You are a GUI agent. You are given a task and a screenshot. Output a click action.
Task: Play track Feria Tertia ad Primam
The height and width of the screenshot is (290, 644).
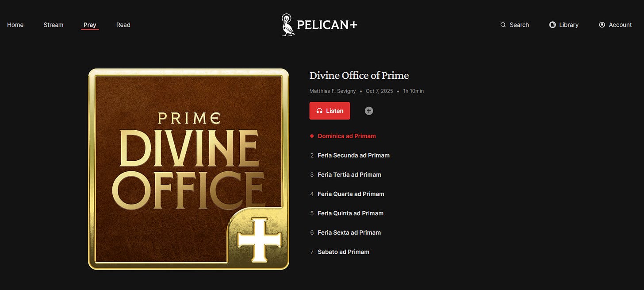pyautogui.click(x=349, y=174)
